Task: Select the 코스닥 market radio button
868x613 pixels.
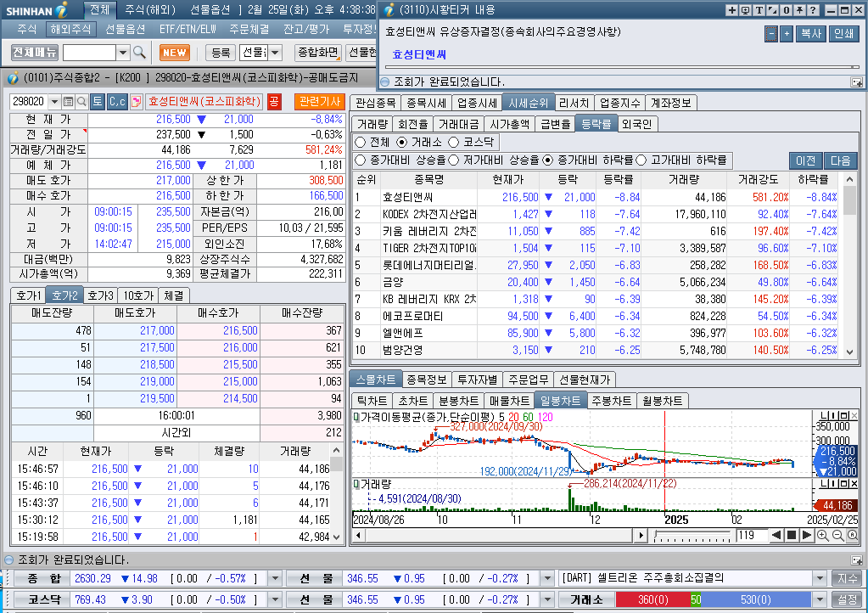Action: click(x=454, y=143)
